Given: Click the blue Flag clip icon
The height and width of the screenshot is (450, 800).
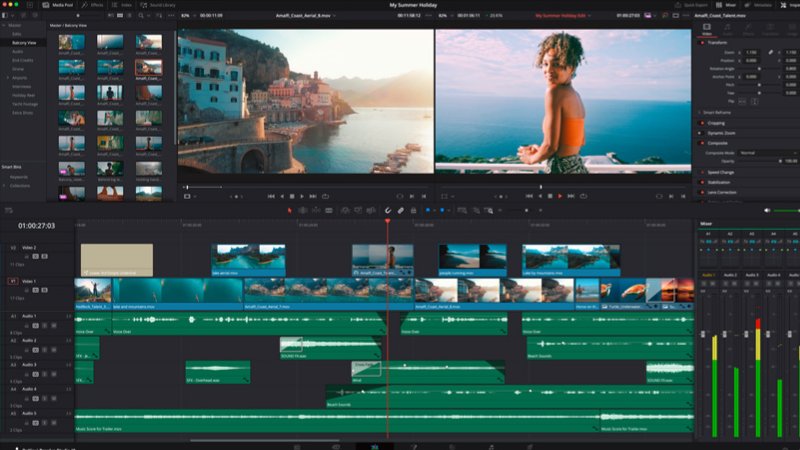Looking at the screenshot, I should tap(428, 210).
